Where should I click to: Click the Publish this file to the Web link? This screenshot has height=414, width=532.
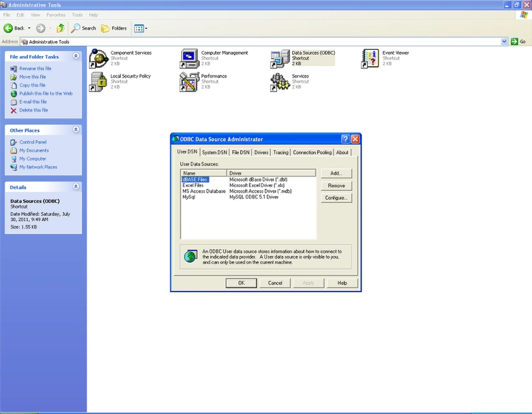point(46,94)
